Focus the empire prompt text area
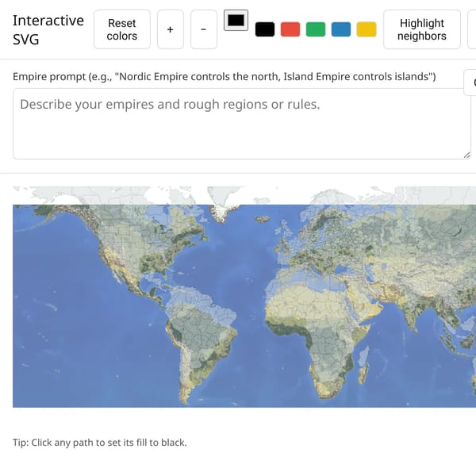The width and height of the screenshot is (476, 476). pyautogui.click(x=242, y=124)
